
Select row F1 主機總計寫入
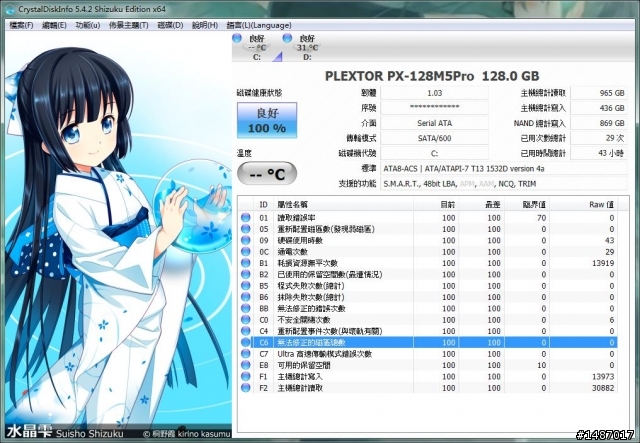pyautogui.click(x=427, y=376)
